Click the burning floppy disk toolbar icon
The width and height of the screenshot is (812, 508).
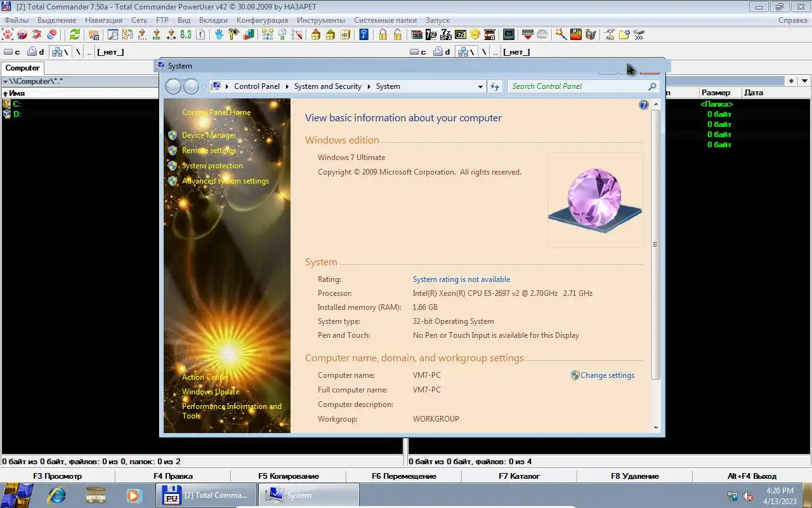tap(576, 34)
